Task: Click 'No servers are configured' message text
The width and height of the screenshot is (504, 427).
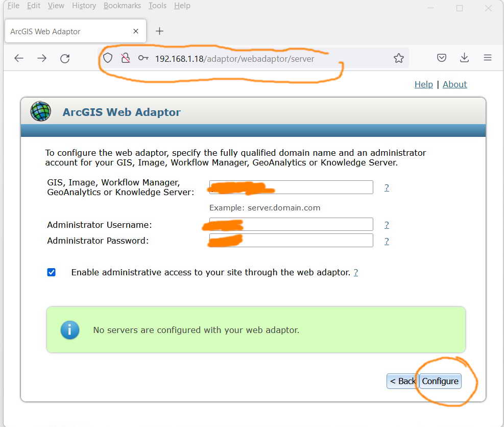Action: (196, 330)
